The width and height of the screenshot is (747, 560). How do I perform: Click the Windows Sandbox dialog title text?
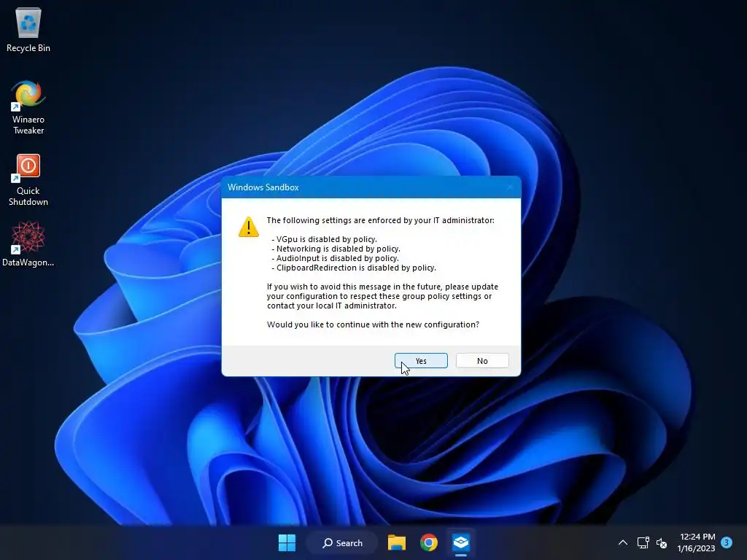coord(263,187)
